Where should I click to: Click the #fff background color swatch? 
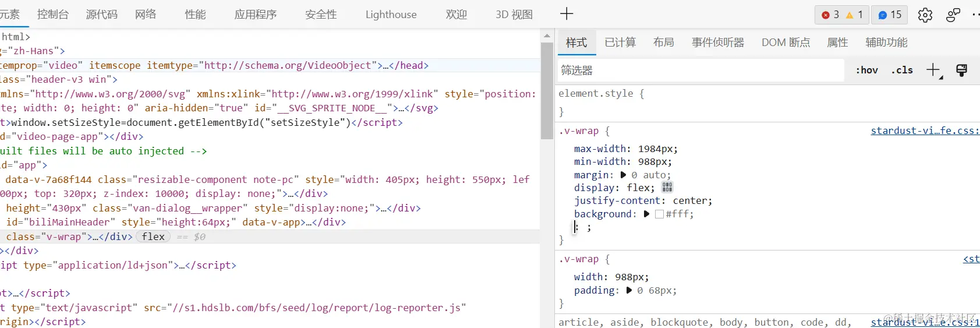659,214
